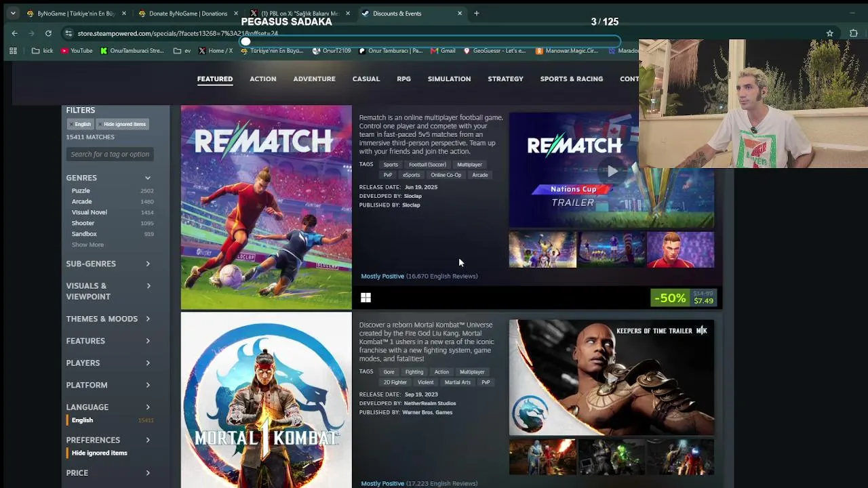The height and width of the screenshot is (488, 868).
Task: Remove the English filter chip
Action: coord(79,124)
